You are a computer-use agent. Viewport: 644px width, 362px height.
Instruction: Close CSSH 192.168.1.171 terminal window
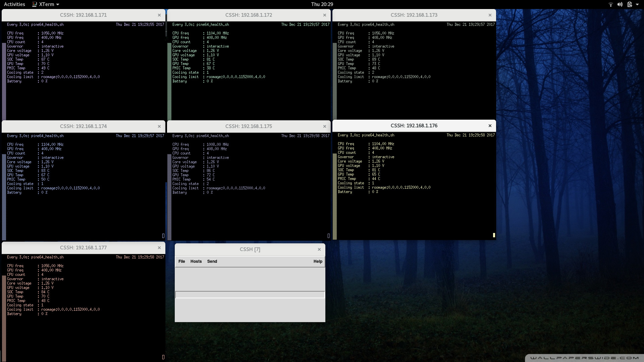pos(159,15)
